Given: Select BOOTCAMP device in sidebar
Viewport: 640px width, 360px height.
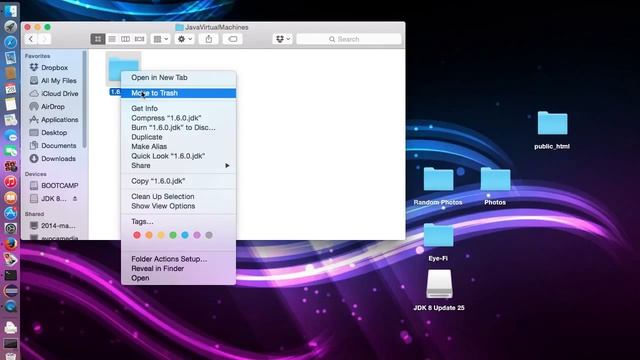Looking at the screenshot, I should pos(54,185).
